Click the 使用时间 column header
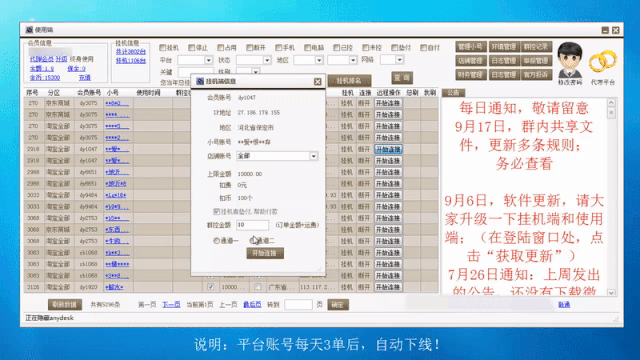 coord(148,93)
